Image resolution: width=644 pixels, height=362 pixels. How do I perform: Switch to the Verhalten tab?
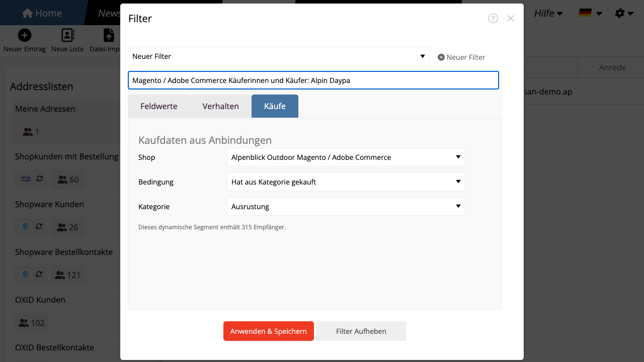(221, 106)
